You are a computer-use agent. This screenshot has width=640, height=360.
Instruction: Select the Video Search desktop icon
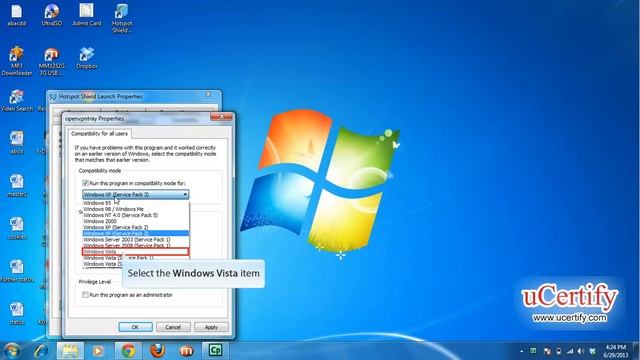(x=17, y=100)
